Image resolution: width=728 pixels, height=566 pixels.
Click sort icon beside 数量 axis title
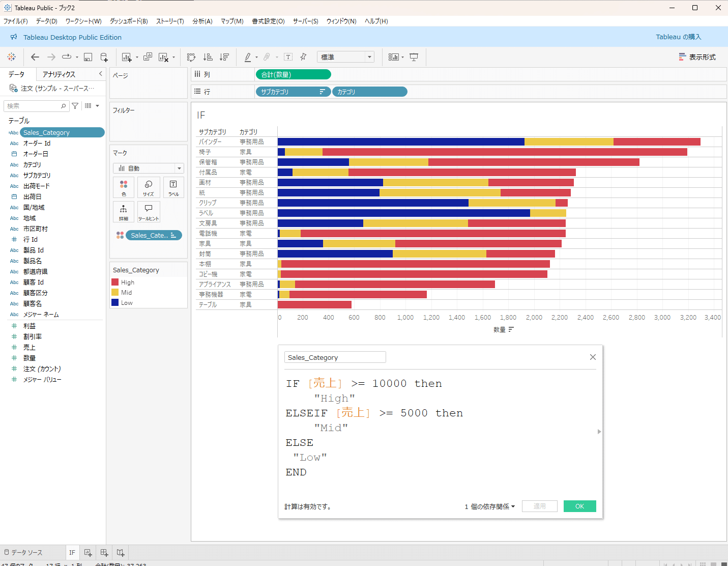511,329
